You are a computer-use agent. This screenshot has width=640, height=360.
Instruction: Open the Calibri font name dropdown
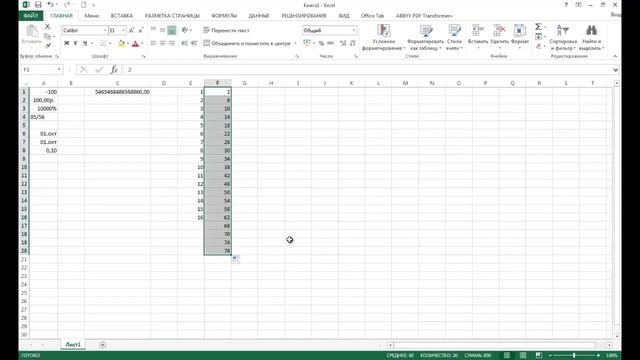pyautogui.click(x=105, y=31)
